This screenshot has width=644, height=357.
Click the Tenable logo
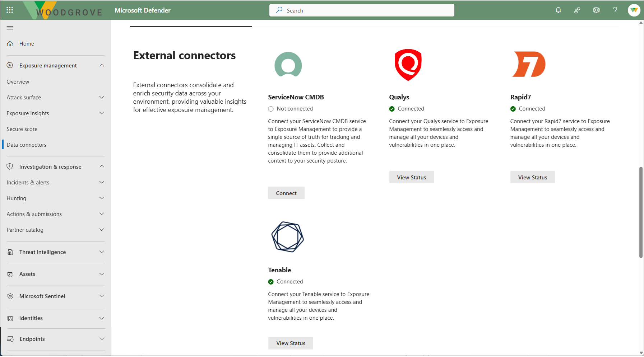[x=288, y=237]
